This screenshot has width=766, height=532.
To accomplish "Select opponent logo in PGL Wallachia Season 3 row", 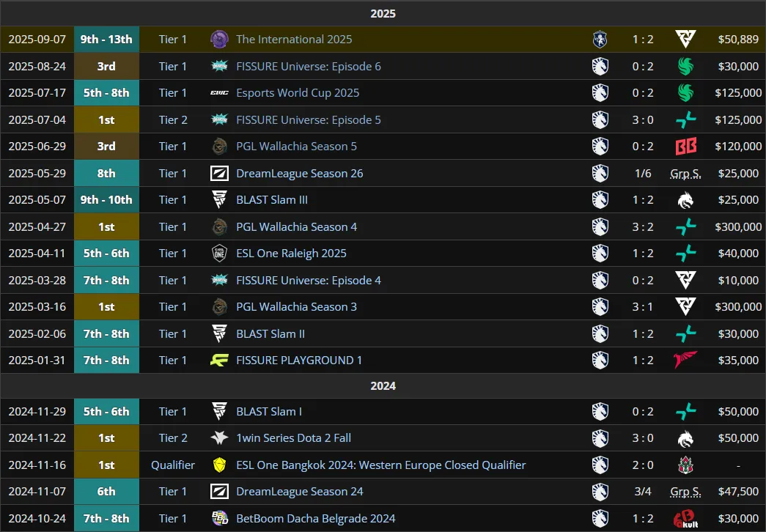I will pyautogui.click(x=685, y=307).
